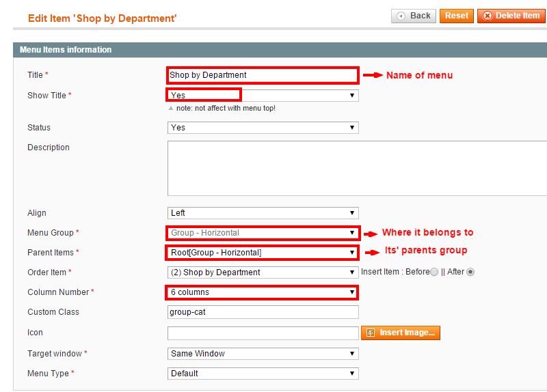The image size is (547, 392).
Task: Click the note triangle icon under Show Title
Action: (x=171, y=109)
